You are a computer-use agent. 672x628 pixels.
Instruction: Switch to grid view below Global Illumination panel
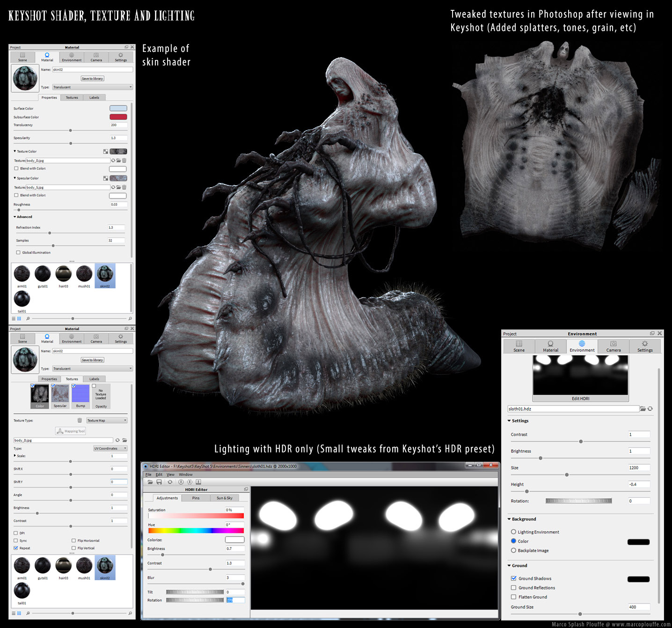point(19,318)
